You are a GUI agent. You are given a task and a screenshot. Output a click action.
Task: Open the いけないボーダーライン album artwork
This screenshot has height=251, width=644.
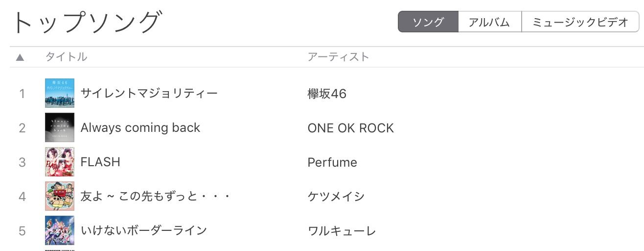click(60, 230)
